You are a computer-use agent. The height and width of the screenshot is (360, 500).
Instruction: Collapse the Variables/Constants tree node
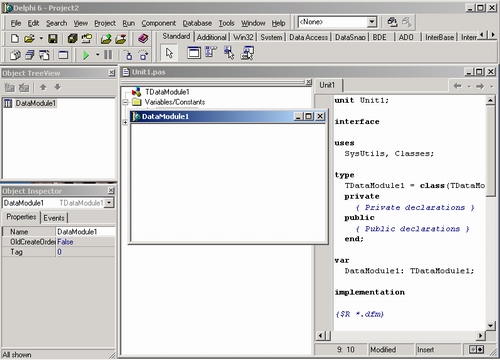(x=125, y=102)
